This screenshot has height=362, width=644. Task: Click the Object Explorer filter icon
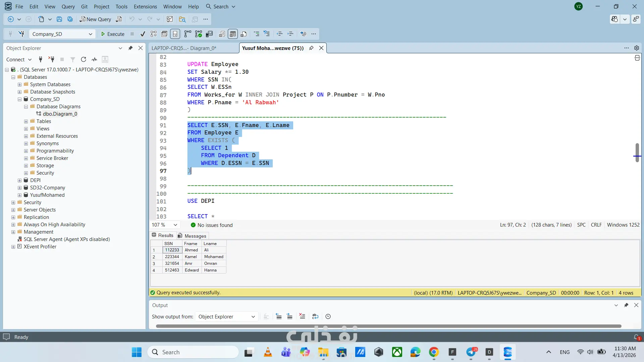point(72,59)
